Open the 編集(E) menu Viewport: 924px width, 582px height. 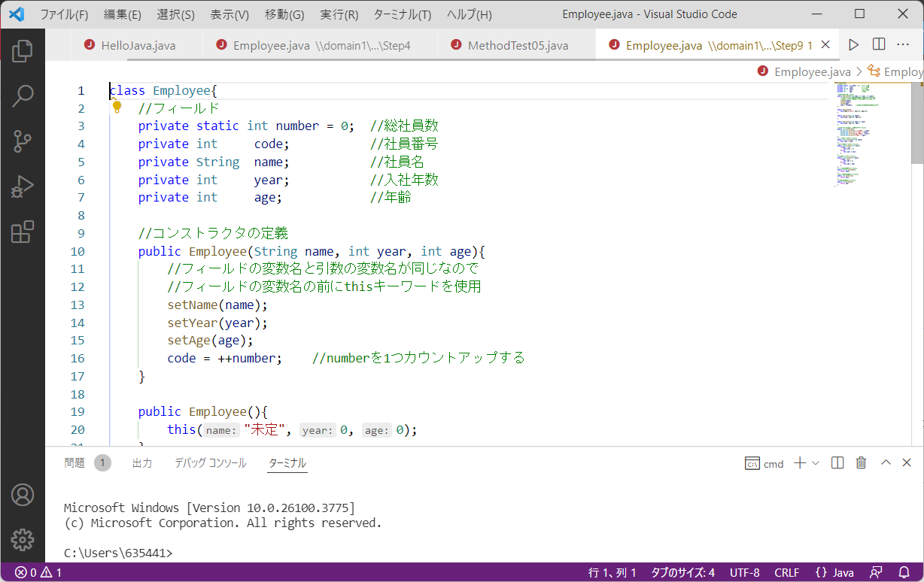[123, 14]
